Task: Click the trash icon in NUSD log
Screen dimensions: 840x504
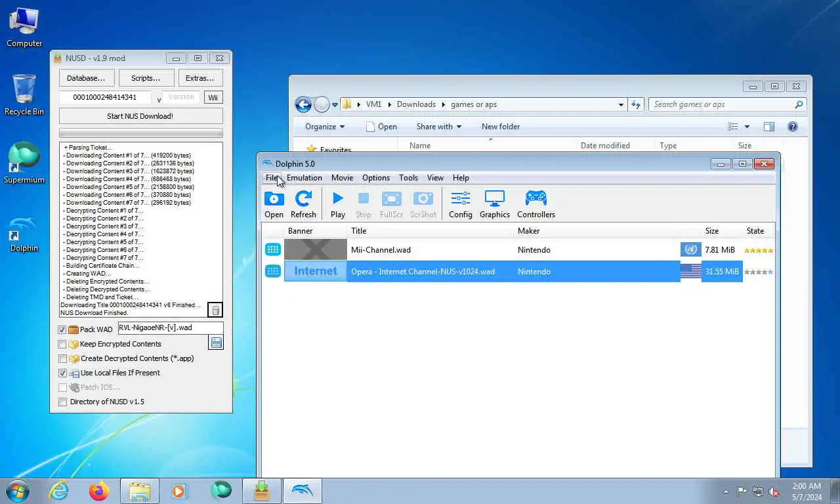Action: pos(215,310)
